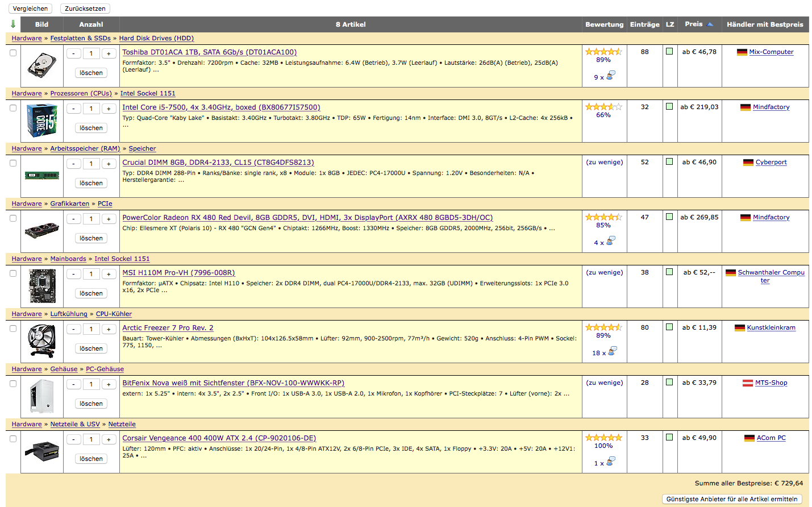
Task: Open the PowerColor Radeon graphics card image
Action: coord(41,231)
